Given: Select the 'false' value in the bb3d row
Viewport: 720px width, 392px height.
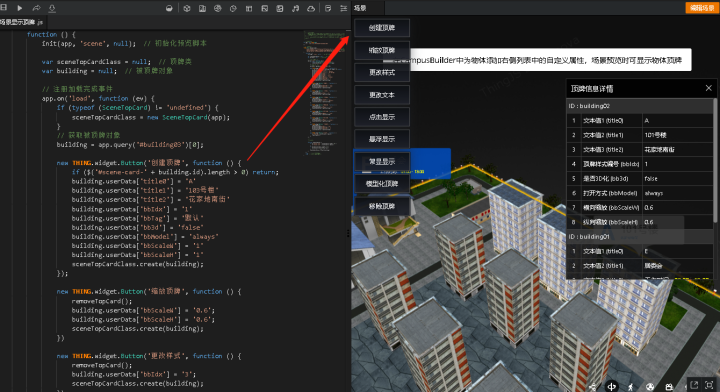Looking at the screenshot, I should [677, 179].
